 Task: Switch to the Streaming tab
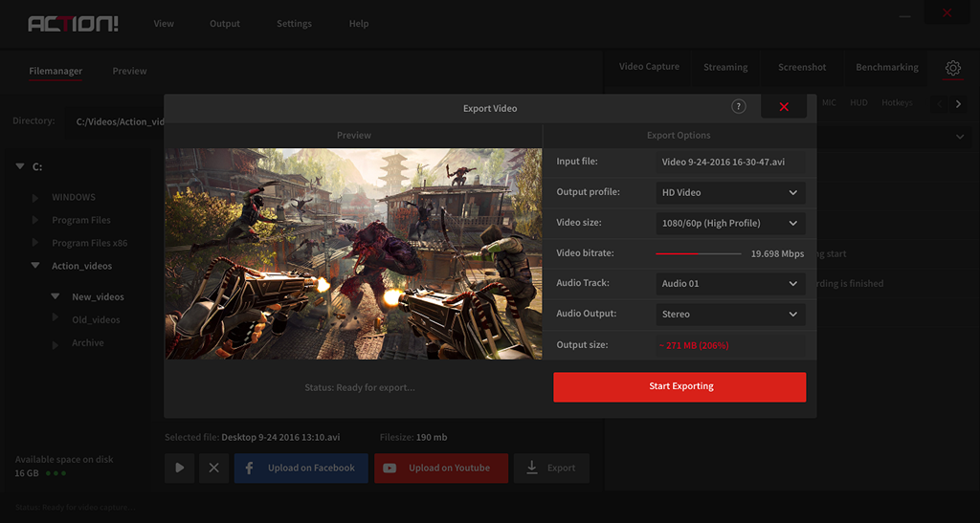click(x=725, y=67)
